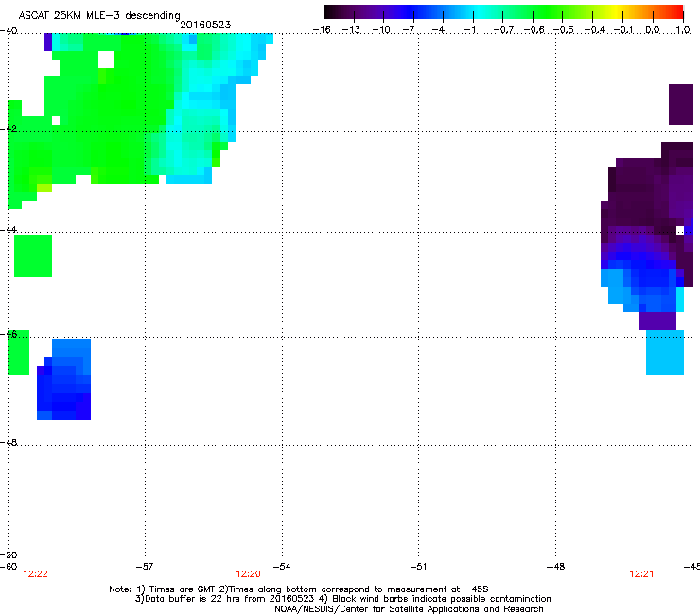Click colorbar label -4

(438, 30)
